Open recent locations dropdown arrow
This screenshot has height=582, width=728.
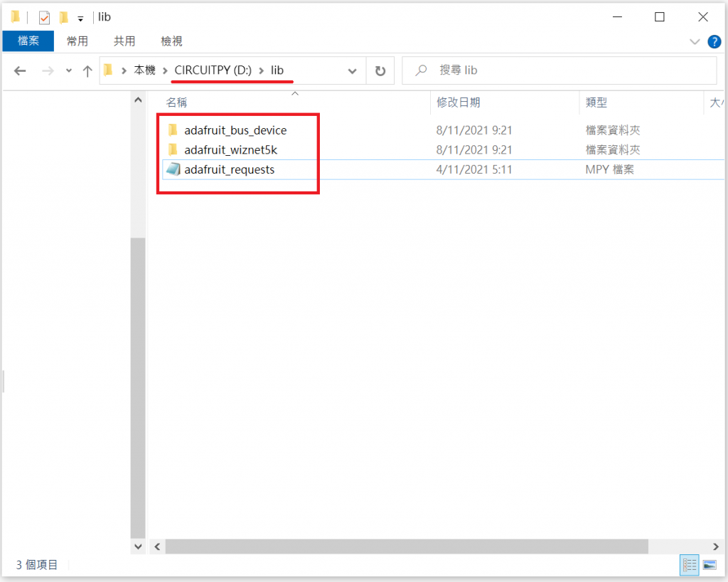click(69, 70)
